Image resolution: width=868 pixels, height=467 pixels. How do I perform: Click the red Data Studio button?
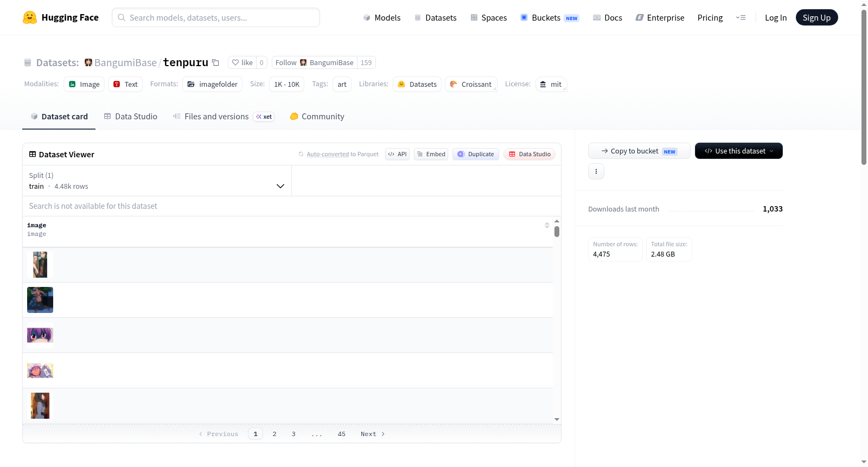pos(529,154)
